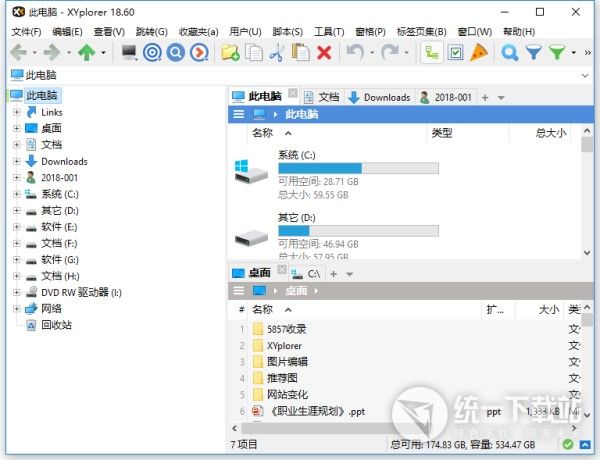
Task: Open the address bar dropdown arrow
Action: click(x=585, y=75)
